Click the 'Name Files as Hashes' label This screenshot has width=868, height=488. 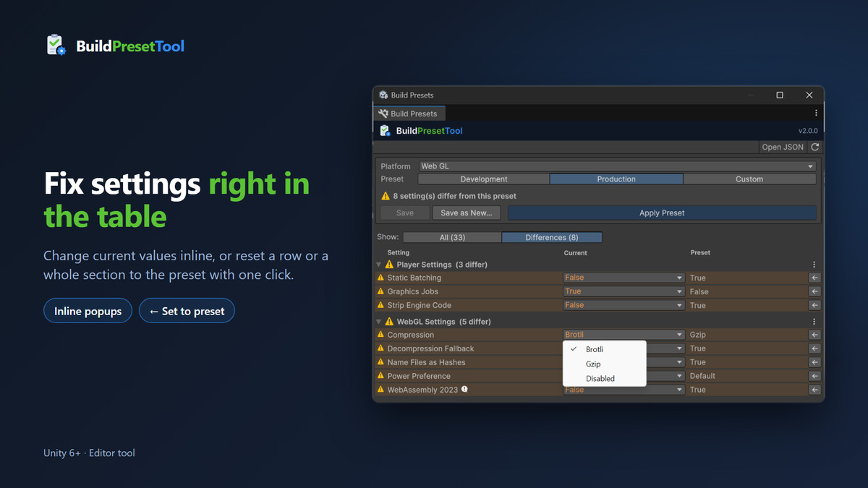tap(426, 362)
